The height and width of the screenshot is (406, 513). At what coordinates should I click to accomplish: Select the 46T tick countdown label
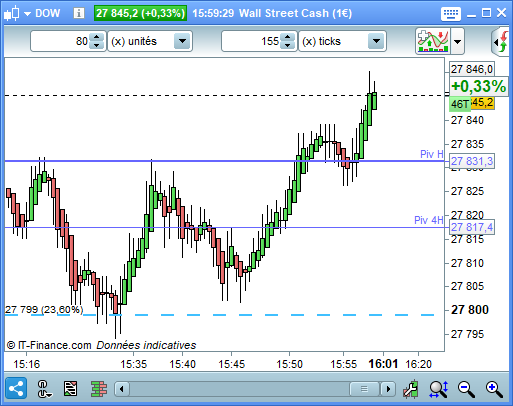click(460, 104)
